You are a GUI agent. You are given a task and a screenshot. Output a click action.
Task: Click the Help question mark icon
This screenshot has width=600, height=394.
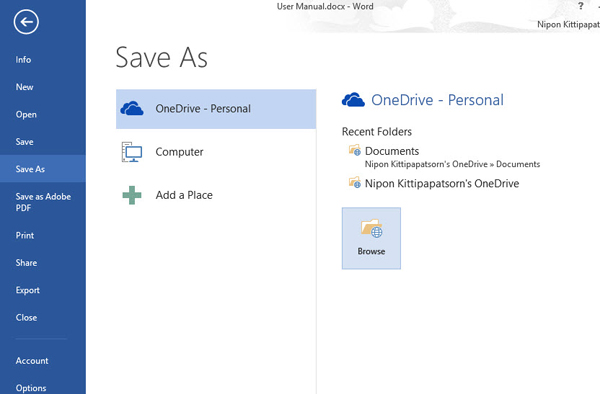pos(581,6)
